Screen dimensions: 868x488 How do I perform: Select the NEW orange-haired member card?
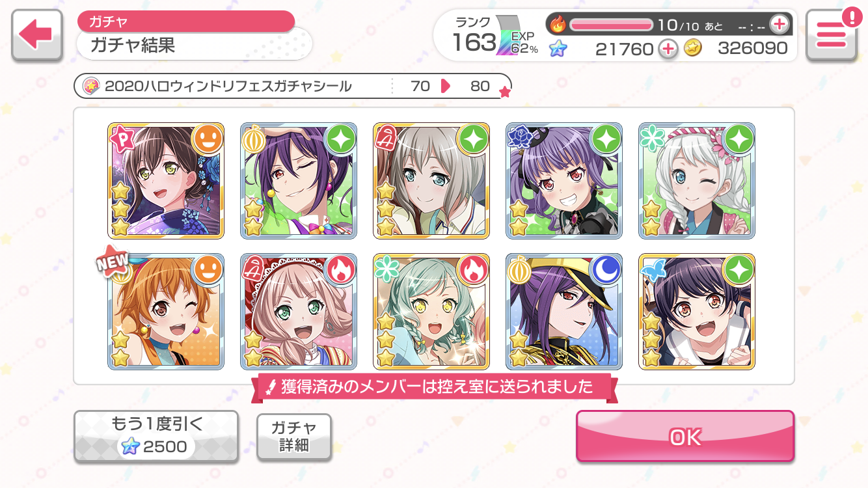coord(166,312)
